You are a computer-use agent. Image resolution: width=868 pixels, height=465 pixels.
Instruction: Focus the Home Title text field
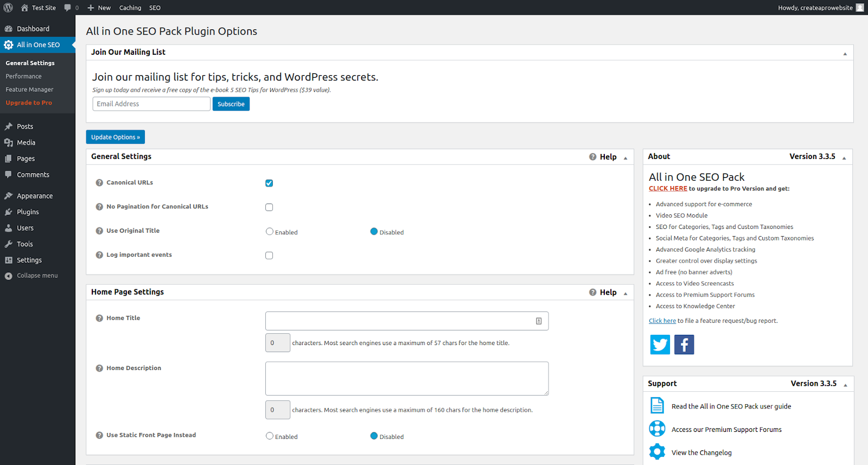click(x=407, y=321)
